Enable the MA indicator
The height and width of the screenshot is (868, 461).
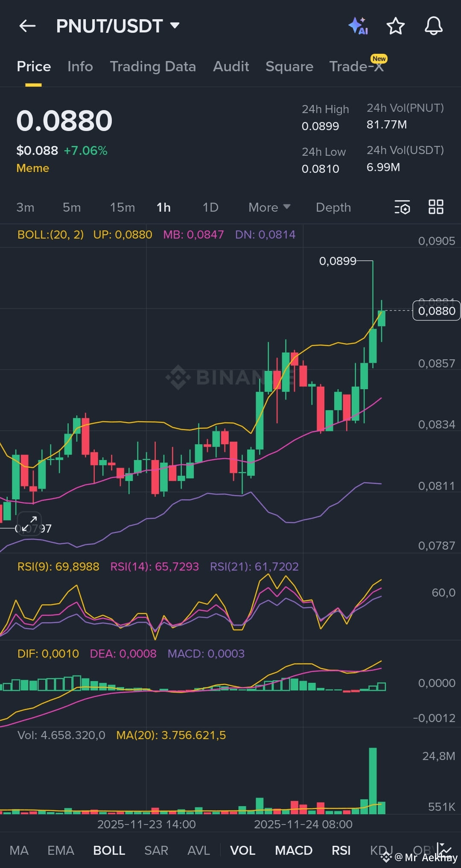[19, 851]
